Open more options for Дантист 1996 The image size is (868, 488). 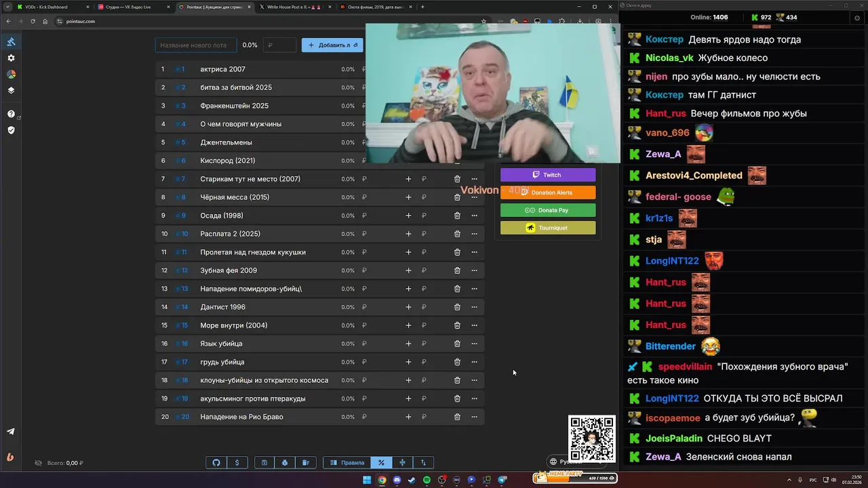tap(474, 307)
